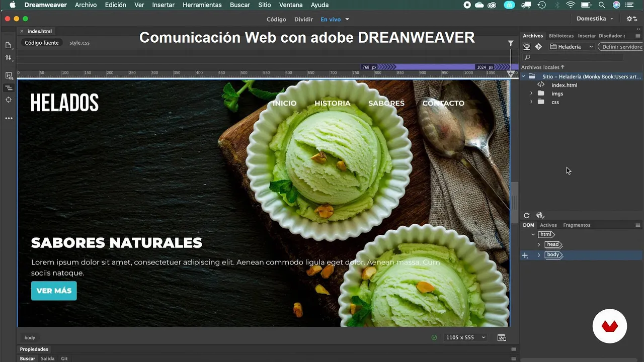Open the Sitio menu
Screen dimensions: 644x362
point(264,5)
